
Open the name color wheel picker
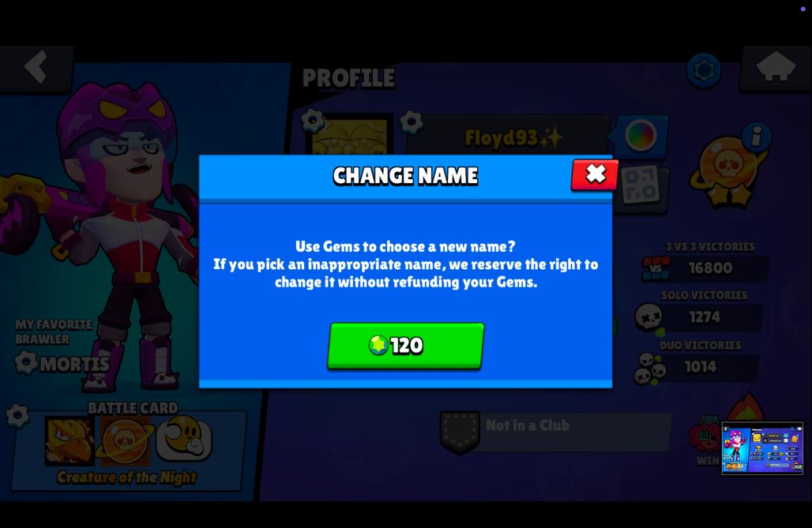(x=641, y=136)
